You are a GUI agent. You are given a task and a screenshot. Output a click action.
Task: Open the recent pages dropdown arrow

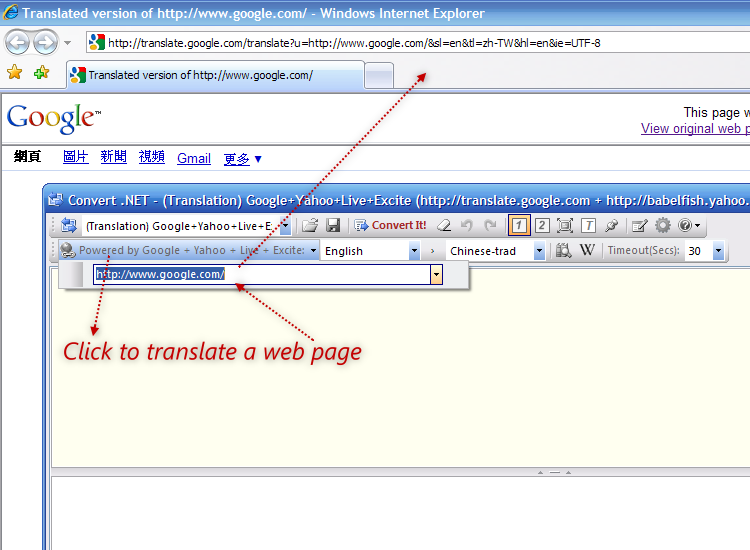pyautogui.click(x=67, y=43)
